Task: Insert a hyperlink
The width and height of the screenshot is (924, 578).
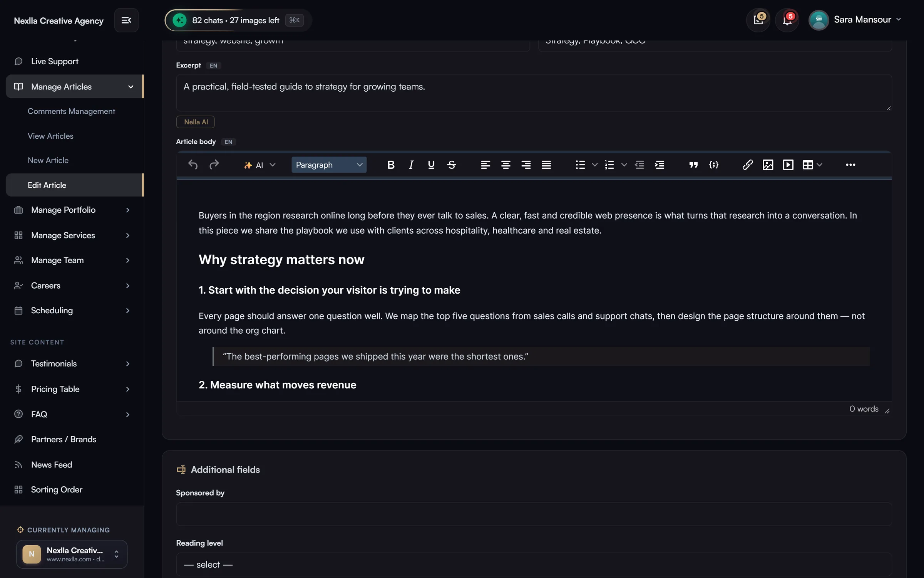Action: click(748, 165)
